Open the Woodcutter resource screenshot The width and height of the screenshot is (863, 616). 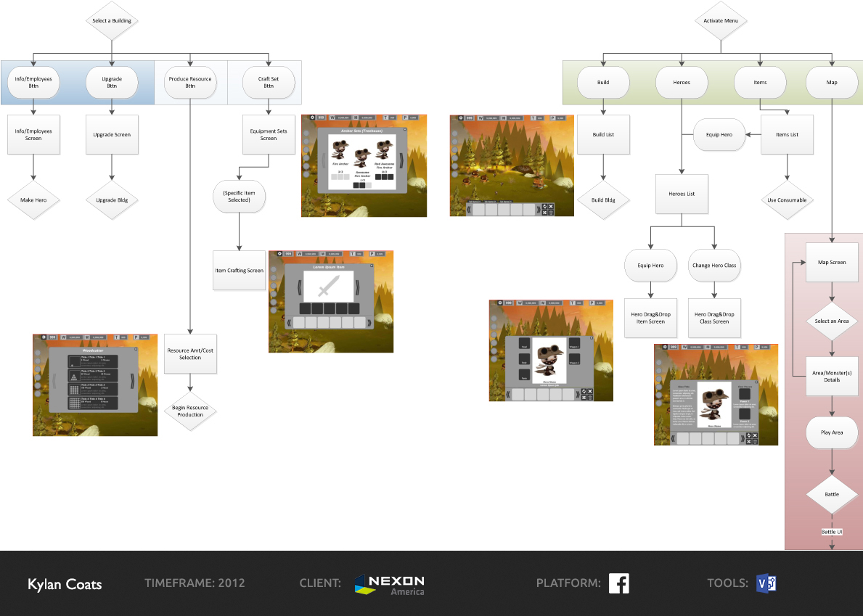tap(95, 385)
